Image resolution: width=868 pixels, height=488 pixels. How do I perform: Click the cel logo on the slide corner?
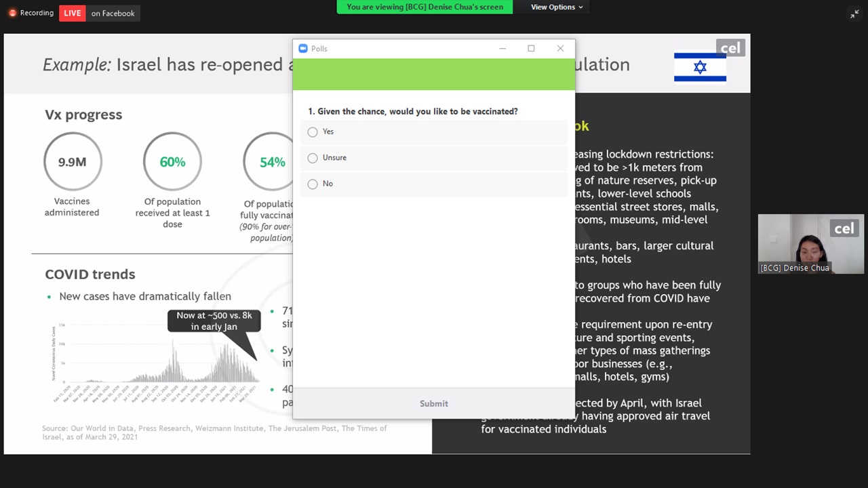coord(730,48)
